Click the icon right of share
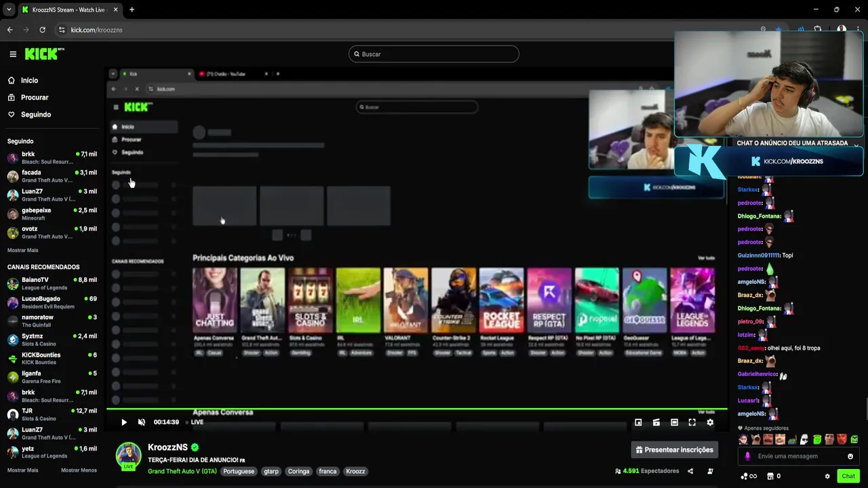The width and height of the screenshot is (868, 488). tap(710, 471)
